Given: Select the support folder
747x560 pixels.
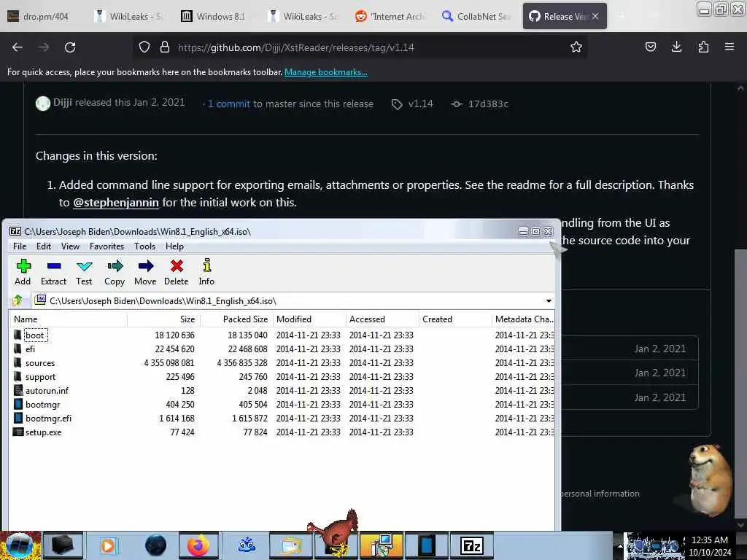Looking at the screenshot, I should 40,377.
